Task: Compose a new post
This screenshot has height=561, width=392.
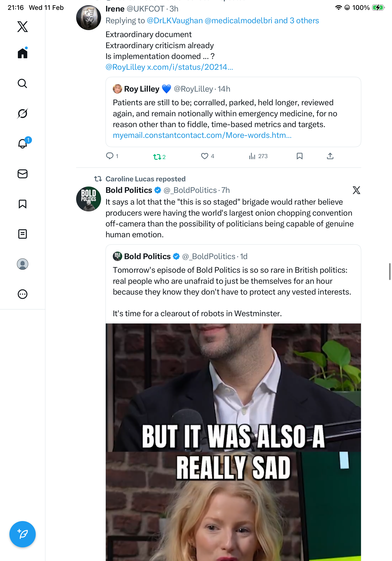Action: click(23, 534)
